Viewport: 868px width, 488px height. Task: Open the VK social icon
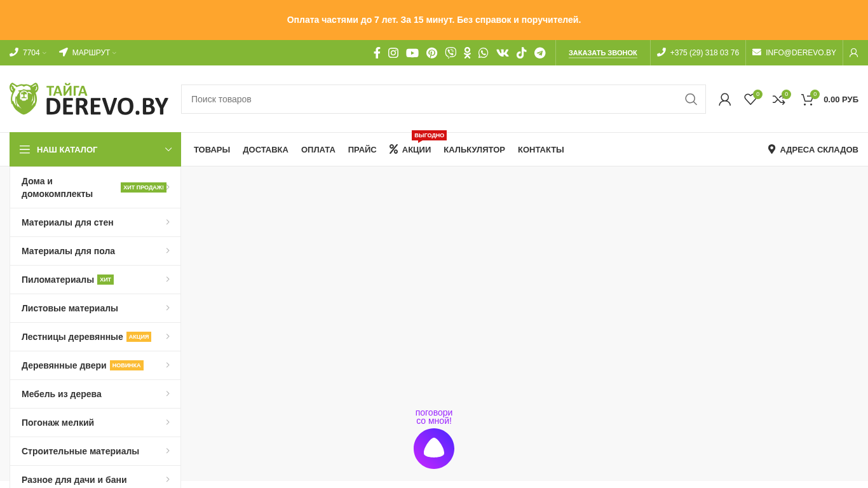click(503, 53)
